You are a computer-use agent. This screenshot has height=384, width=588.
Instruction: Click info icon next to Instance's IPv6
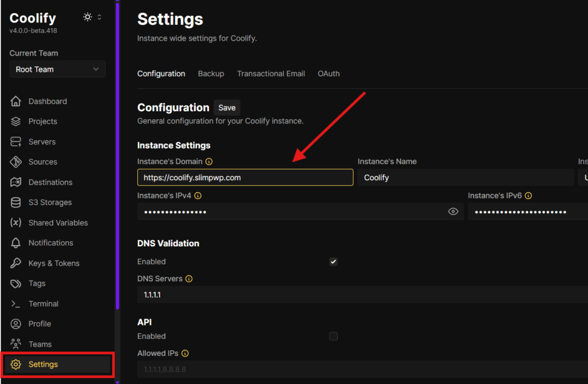click(528, 196)
